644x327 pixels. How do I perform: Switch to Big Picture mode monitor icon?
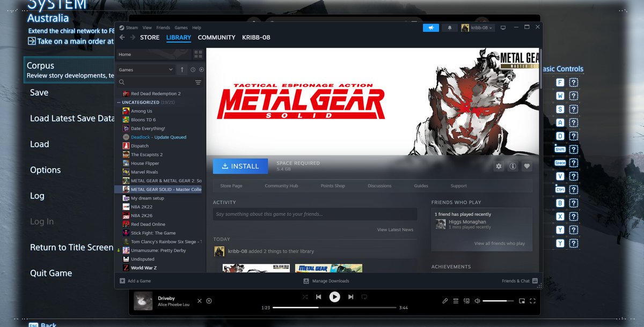[x=503, y=28]
